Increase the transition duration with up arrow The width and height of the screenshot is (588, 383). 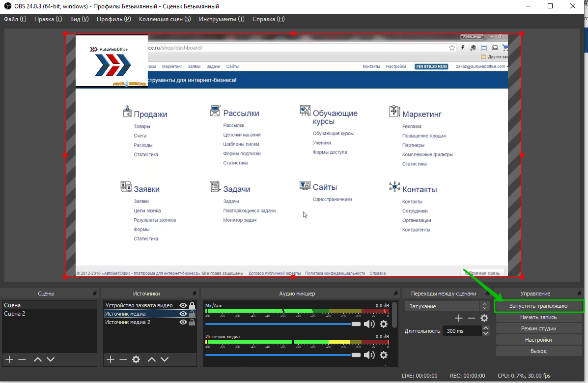(486, 328)
